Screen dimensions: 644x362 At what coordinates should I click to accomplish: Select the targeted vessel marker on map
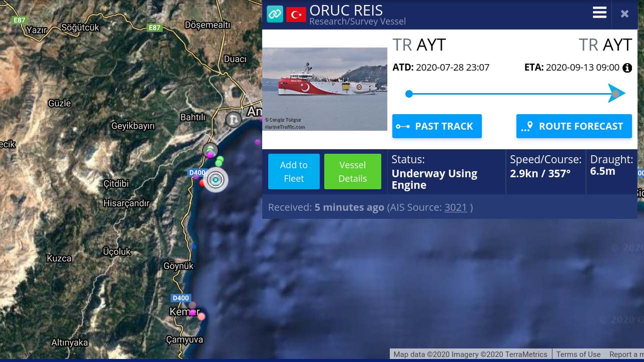pyautogui.click(x=216, y=180)
